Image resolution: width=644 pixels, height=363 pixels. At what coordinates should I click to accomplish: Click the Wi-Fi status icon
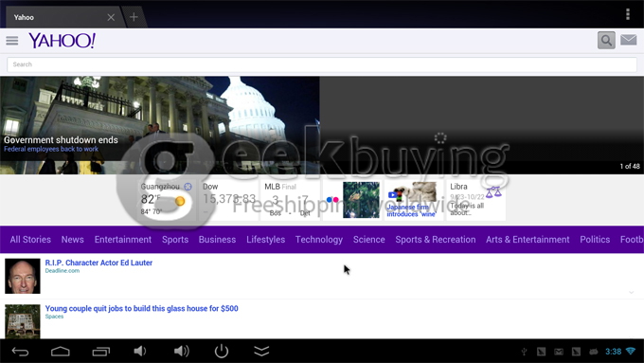tap(631, 351)
